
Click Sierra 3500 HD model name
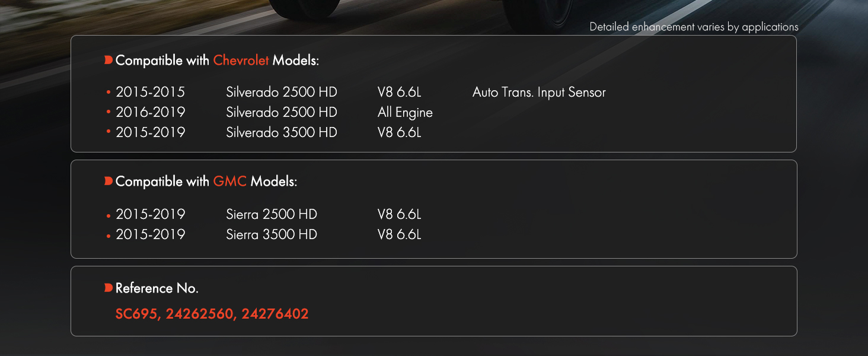click(272, 234)
